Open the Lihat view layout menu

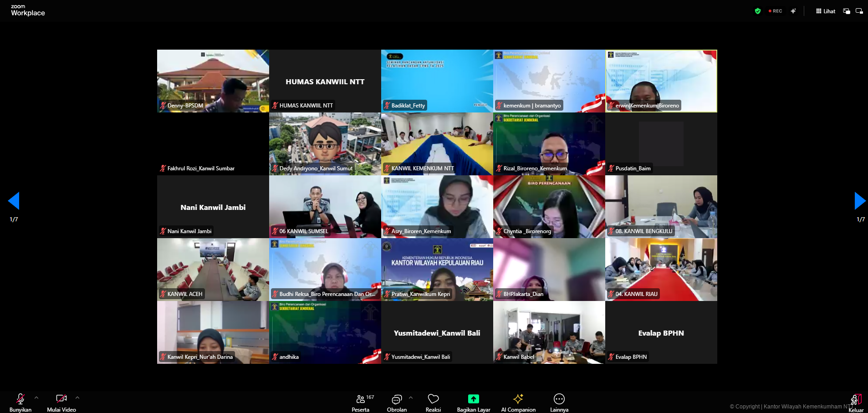point(826,11)
